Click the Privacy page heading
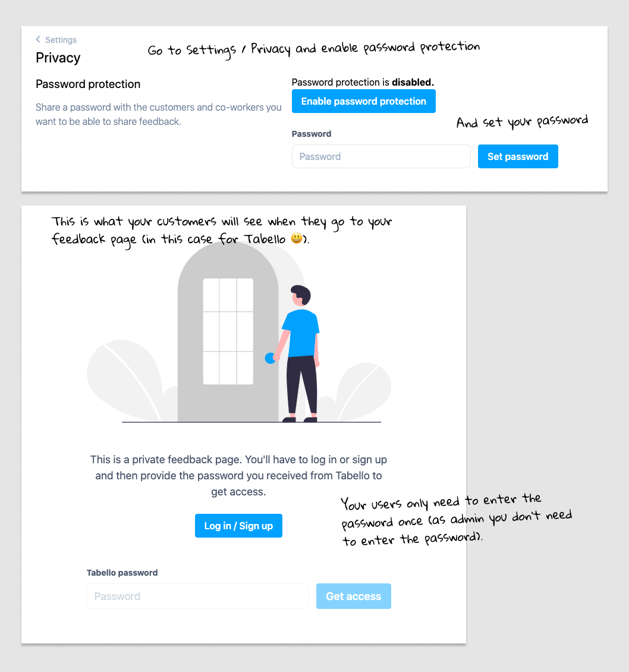 click(58, 58)
